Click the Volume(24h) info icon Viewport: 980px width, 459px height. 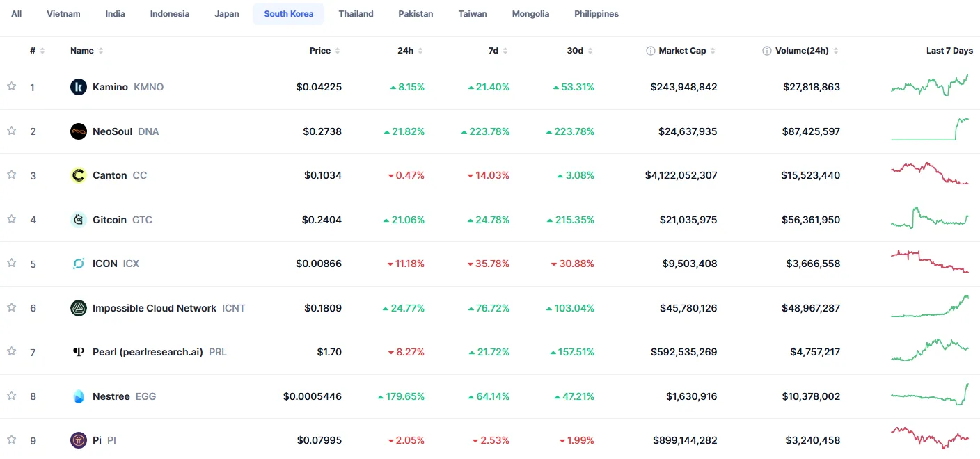pyautogui.click(x=767, y=51)
